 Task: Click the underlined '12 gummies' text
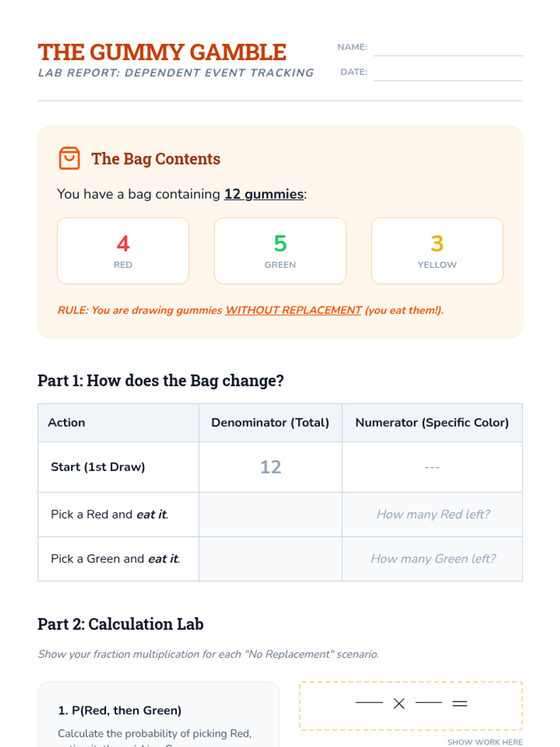click(x=264, y=194)
